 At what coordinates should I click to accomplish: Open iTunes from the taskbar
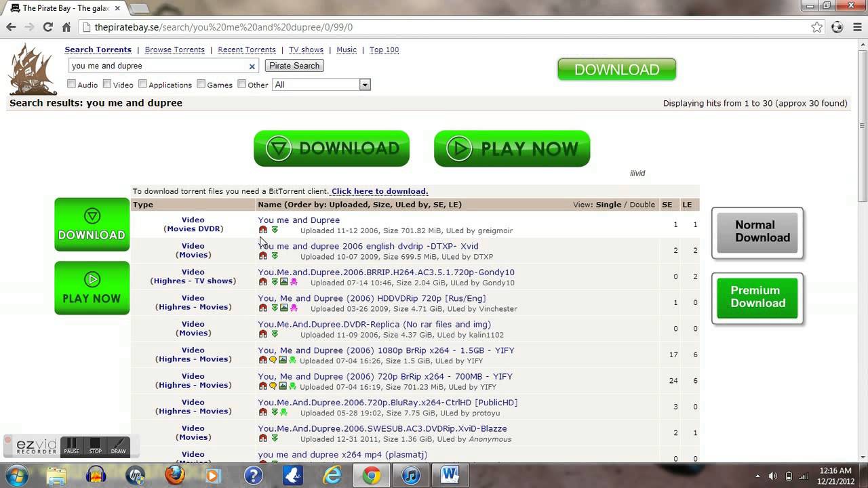click(411, 475)
